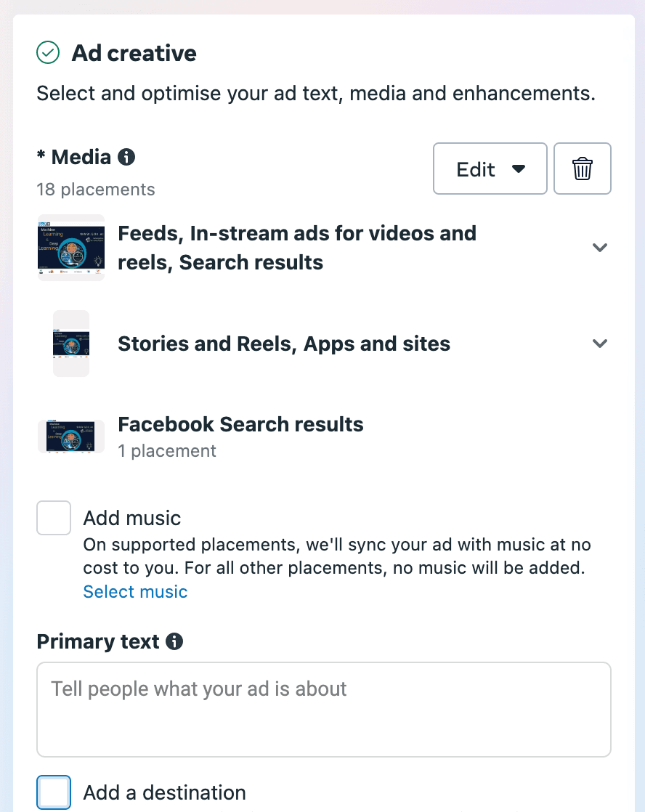The height and width of the screenshot is (812, 645).
Task: Expand the Stories and Reels chevron
Action: (x=599, y=344)
